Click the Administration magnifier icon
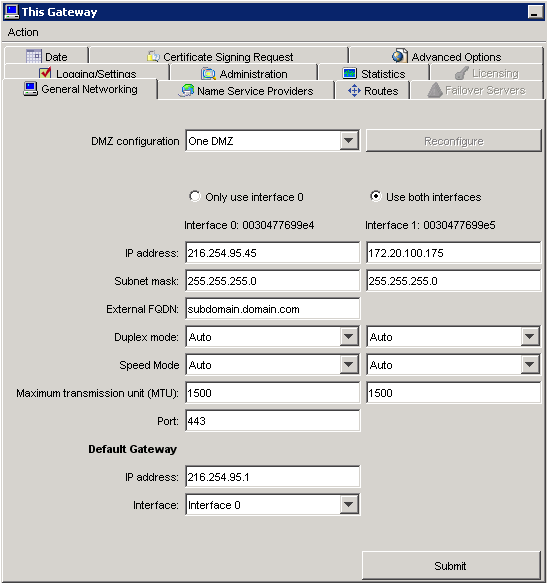This screenshot has width=547, height=583. 208,74
